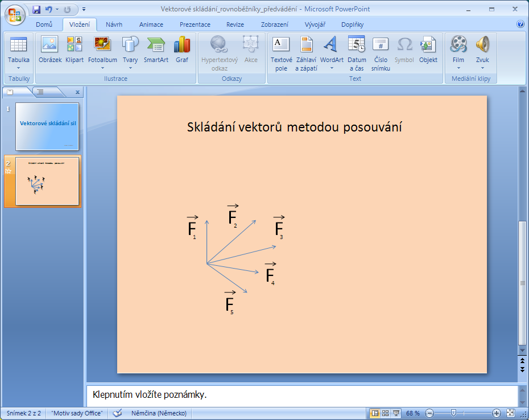Viewport: 529px width, 420px height.
Task: Fit slide to current window
Action: [x=510, y=413]
